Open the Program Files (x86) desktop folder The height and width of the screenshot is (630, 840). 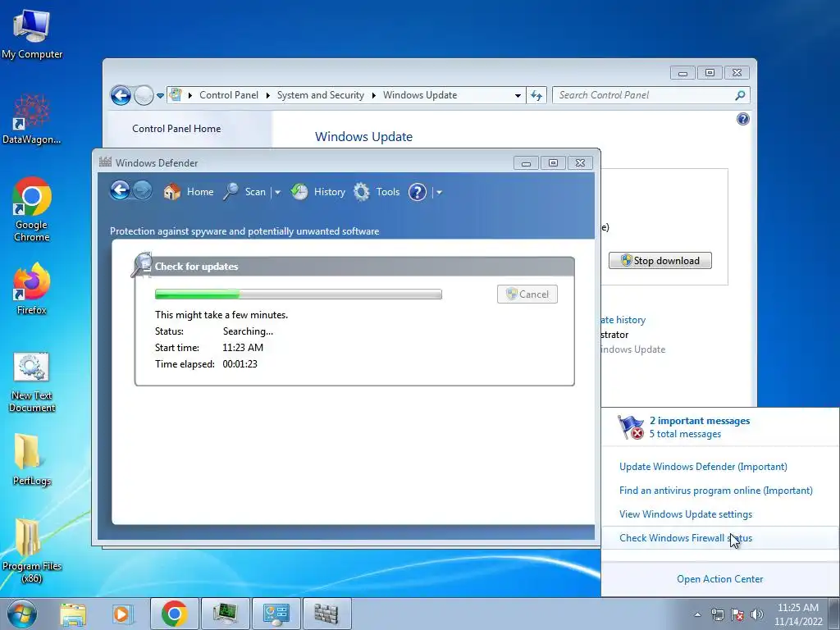tap(32, 550)
